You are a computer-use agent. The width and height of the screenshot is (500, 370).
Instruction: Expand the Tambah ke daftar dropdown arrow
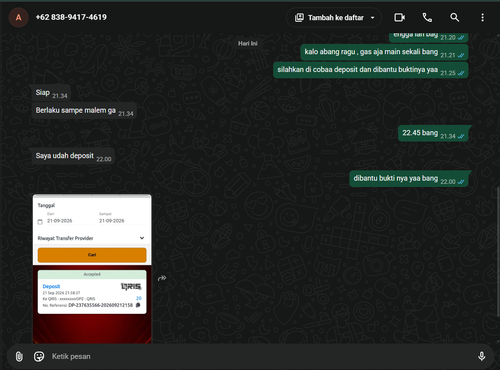[373, 18]
